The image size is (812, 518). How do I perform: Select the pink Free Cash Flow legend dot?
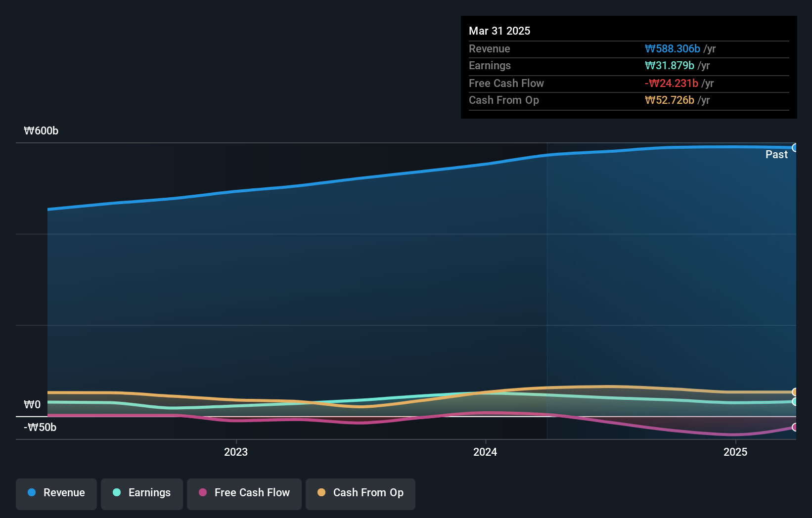[202, 493]
